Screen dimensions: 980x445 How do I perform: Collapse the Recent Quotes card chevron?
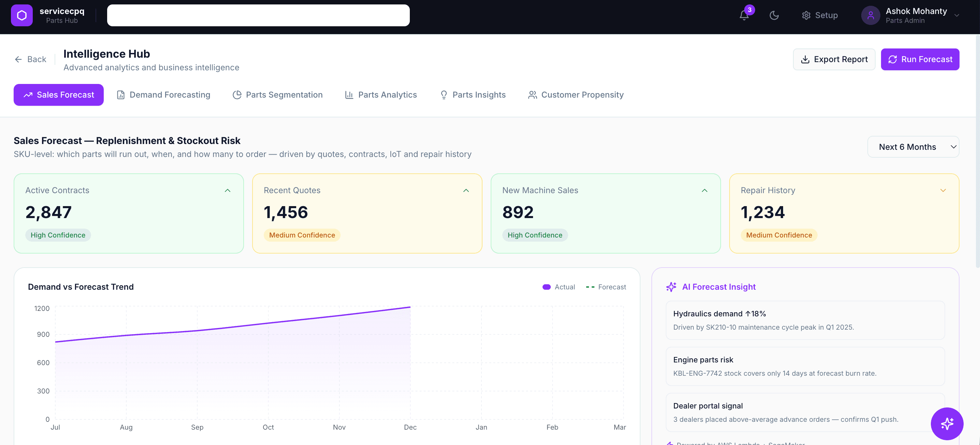click(466, 190)
